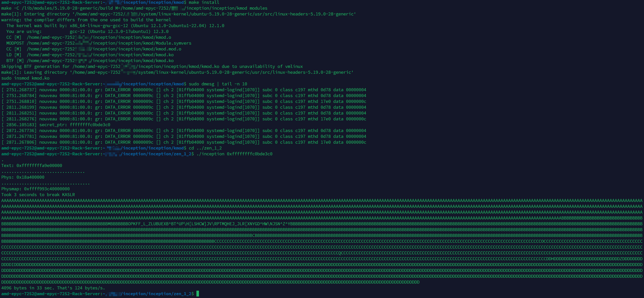Click the dmesg line at timestamp 2871.267736
The height and width of the screenshot is (298, 644).
point(184,131)
